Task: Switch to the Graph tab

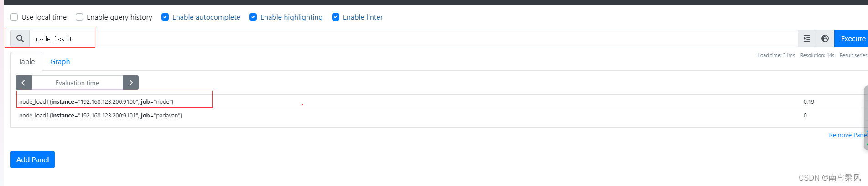Action: click(x=60, y=61)
